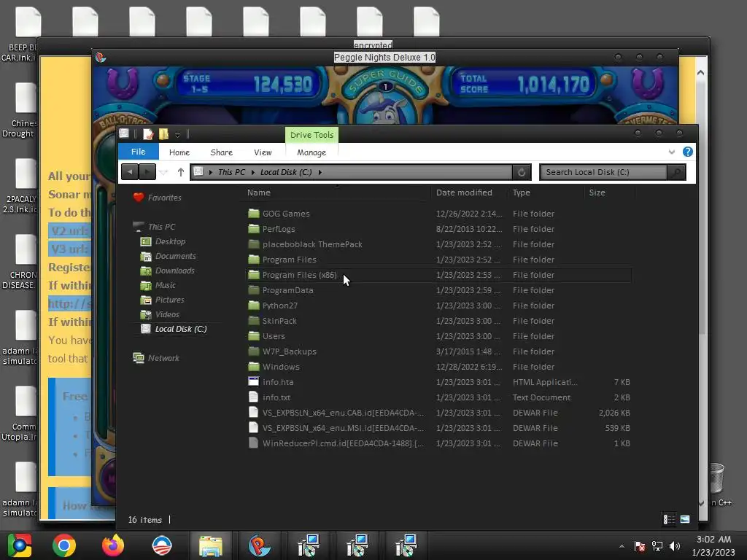Go back with the Back arrow

(x=130, y=172)
